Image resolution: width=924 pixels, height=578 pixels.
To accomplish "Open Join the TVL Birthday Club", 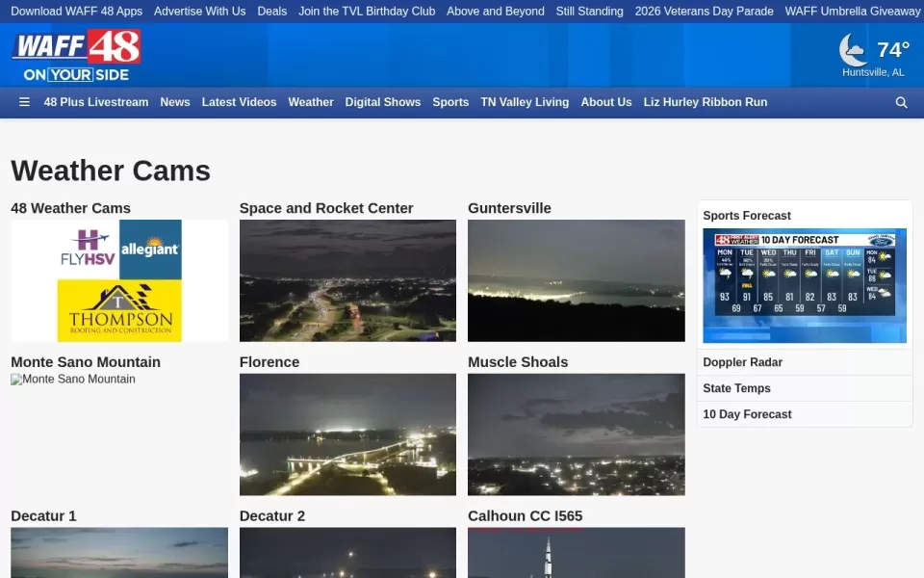I will [367, 12].
